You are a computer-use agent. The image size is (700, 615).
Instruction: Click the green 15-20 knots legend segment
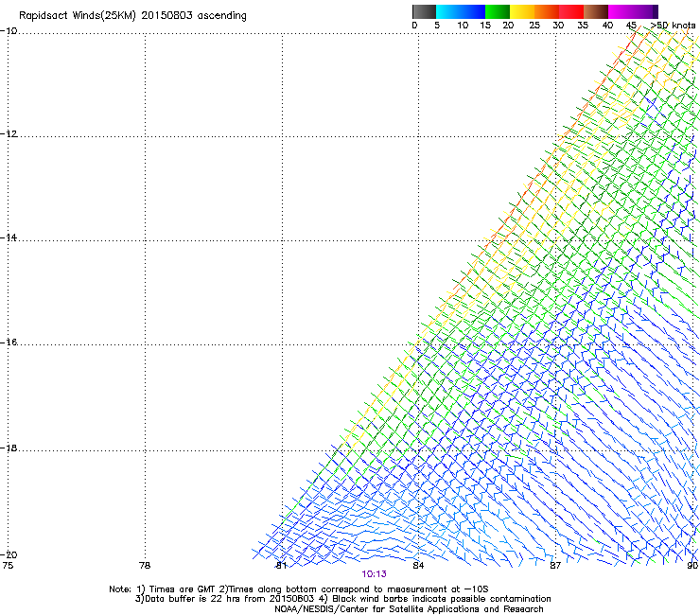(x=498, y=11)
